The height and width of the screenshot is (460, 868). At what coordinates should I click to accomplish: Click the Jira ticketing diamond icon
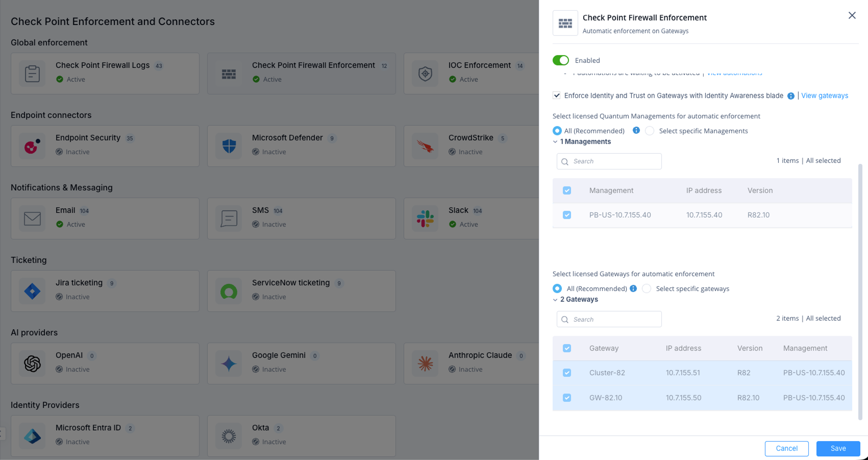32,291
